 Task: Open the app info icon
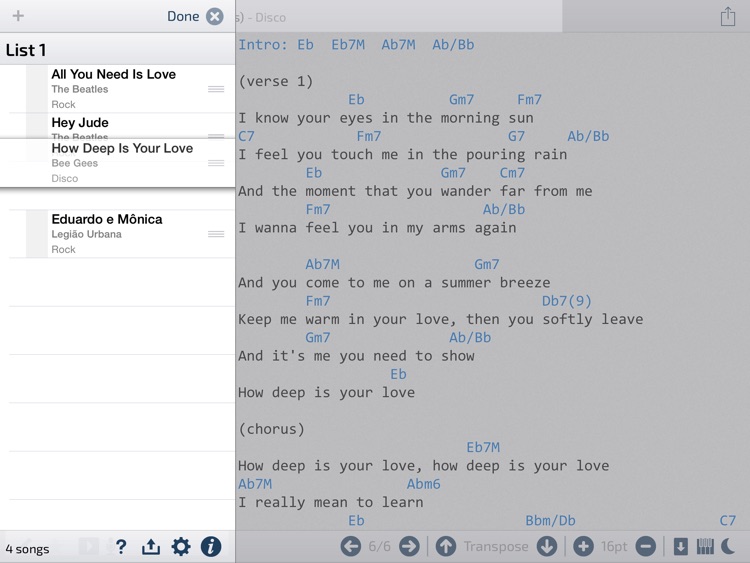pyautogui.click(x=211, y=546)
